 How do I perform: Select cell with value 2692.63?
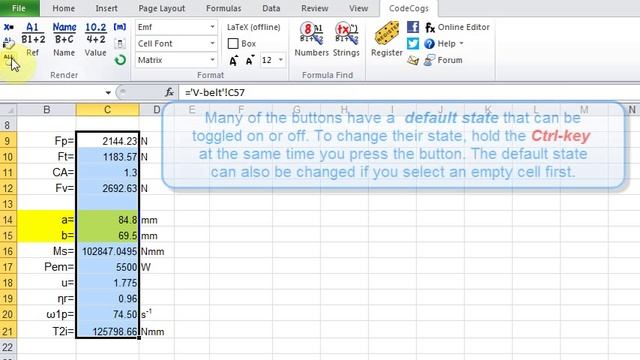pos(107,188)
